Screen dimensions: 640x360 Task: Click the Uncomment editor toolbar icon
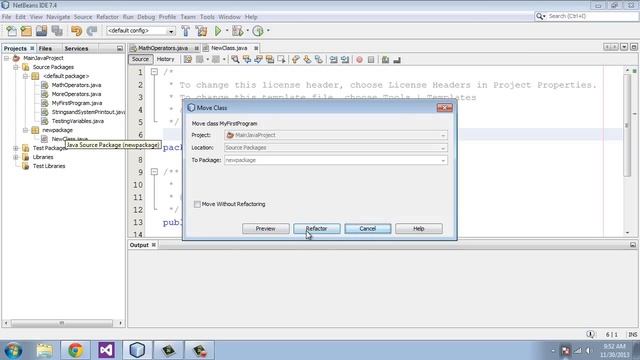[397, 60]
